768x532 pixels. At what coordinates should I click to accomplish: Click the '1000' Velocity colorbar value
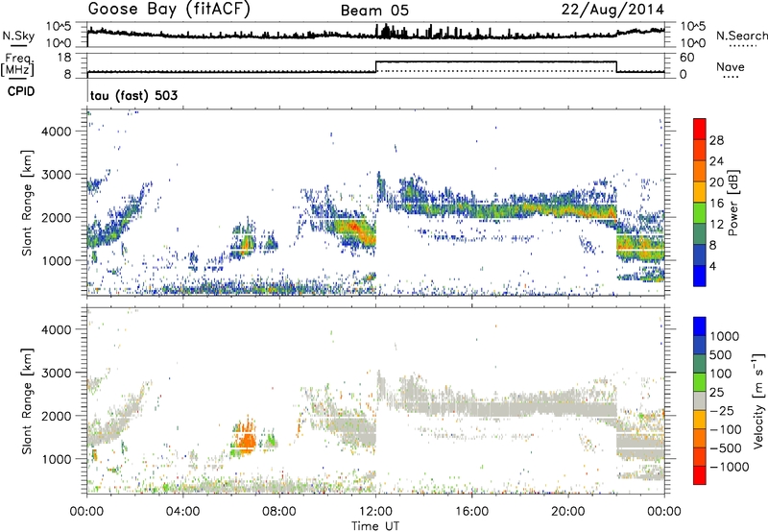point(724,336)
